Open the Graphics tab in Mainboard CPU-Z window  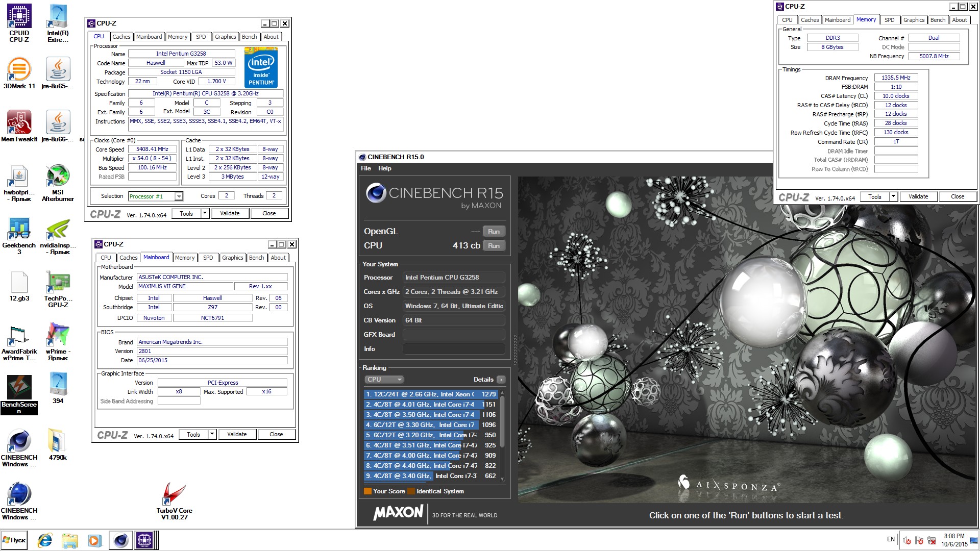tap(232, 258)
